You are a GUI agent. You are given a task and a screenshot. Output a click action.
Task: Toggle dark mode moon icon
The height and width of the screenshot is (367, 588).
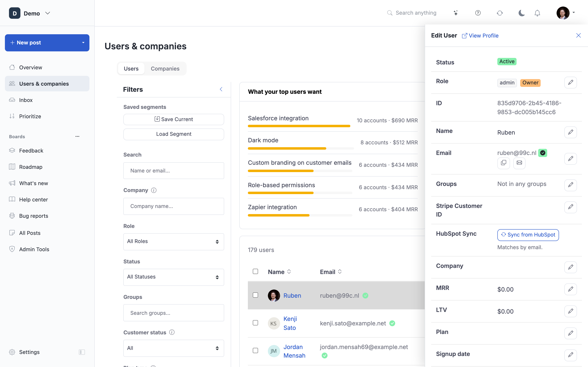coord(521,13)
